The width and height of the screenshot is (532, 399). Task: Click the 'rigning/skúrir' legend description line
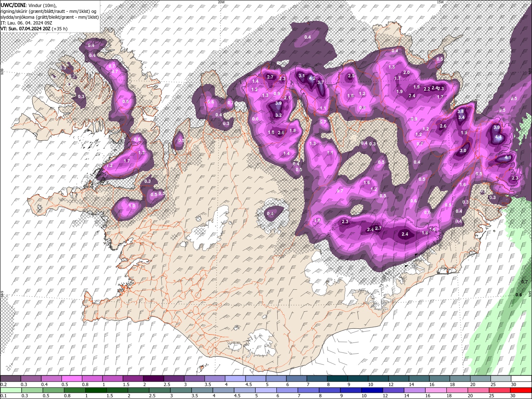pos(49,11)
